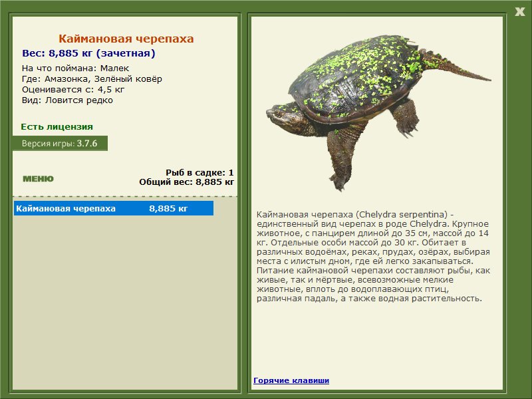Image resolution: width=532 pixels, height=399 pixels.
Task: Select the Каймановая черепаха row in the keepnet list
Action: point(114,208)
